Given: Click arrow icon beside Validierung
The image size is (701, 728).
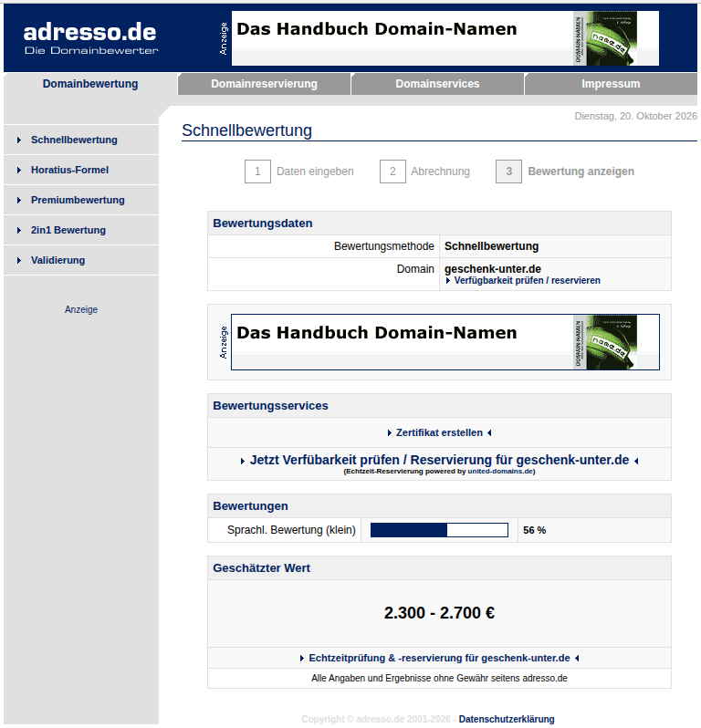Looking at the screenshot, I should click(19, 261).
